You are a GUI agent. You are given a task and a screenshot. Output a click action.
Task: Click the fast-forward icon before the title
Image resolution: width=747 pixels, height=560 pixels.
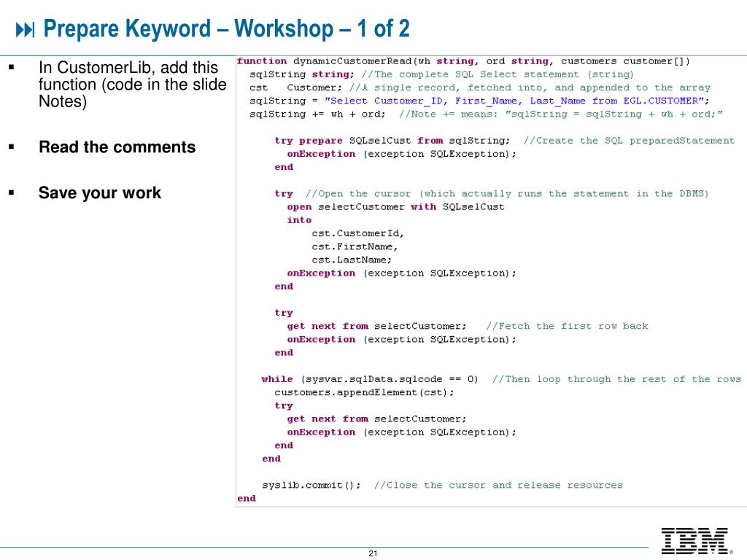coord(25,30)
